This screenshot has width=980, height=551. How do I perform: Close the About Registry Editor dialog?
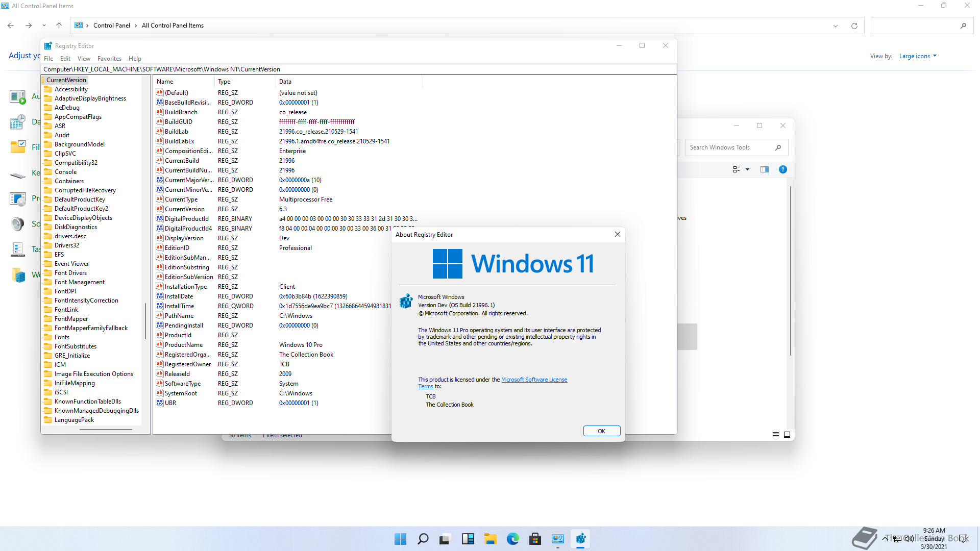618,234
